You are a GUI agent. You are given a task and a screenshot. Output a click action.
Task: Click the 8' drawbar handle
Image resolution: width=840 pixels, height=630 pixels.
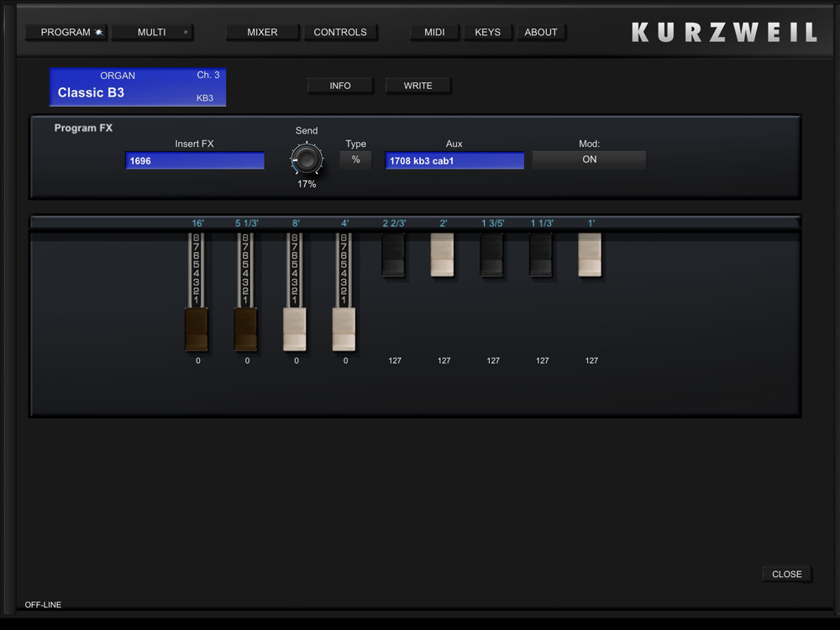pyautogui.click(x=295, y=329)
